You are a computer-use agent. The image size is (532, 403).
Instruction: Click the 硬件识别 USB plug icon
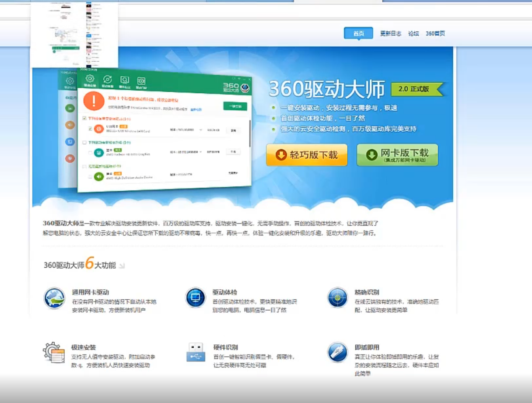click(196, 352)
